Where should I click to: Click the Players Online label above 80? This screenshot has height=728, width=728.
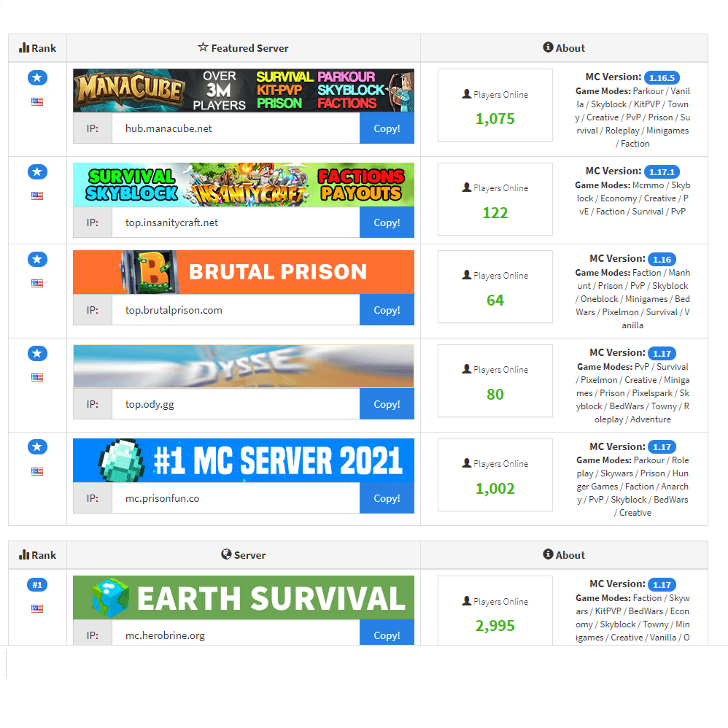coord(500,370)
